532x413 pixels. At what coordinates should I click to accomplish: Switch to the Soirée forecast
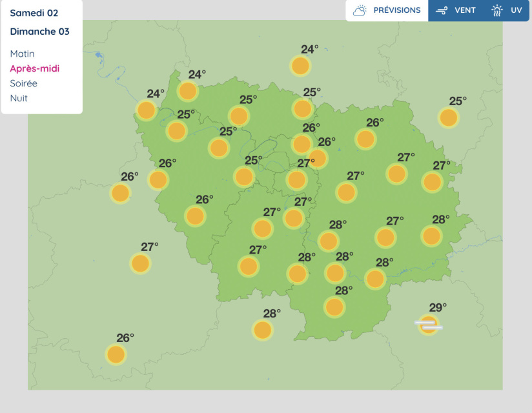click(24, 83)
